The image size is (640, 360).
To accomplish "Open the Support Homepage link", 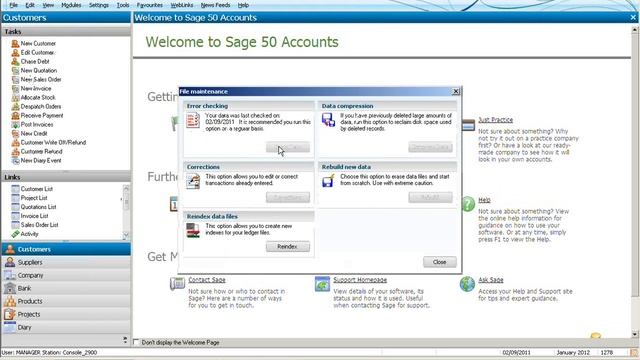I will click(360, 280).
